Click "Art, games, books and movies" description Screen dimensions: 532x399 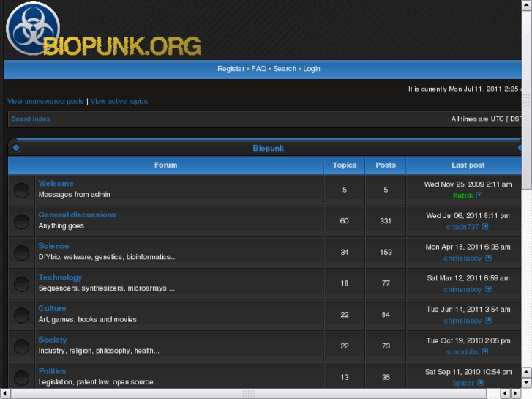[x=88, y=319]
